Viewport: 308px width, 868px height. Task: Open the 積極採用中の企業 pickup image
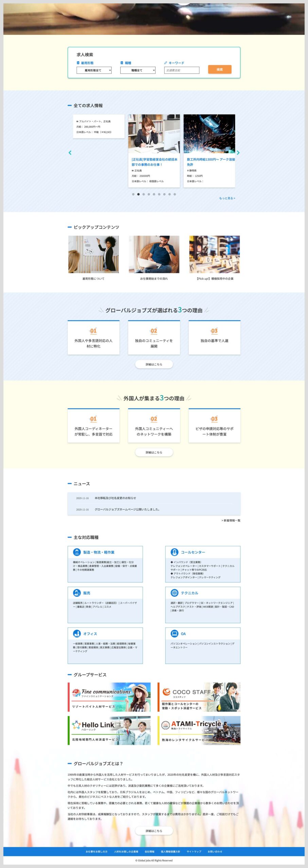214,254
